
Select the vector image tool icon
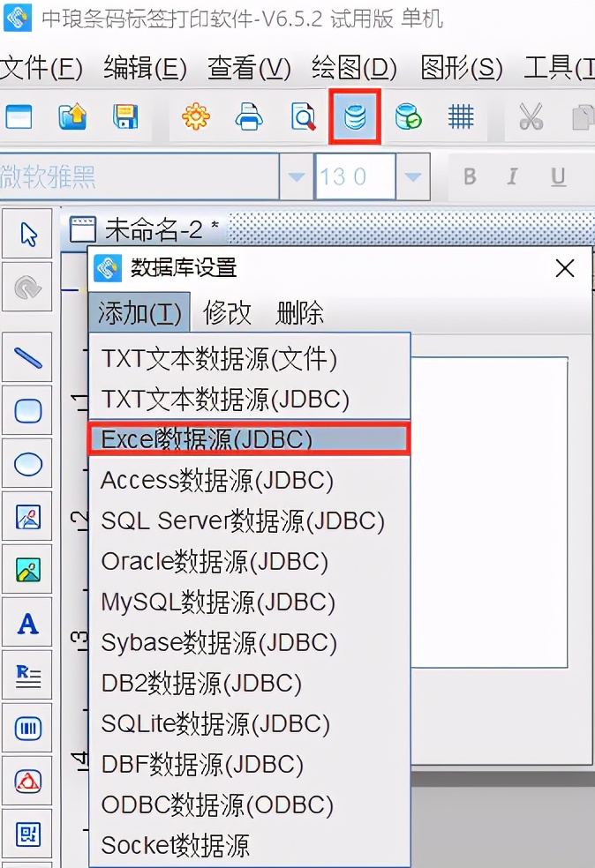click(x=27, y=517)
